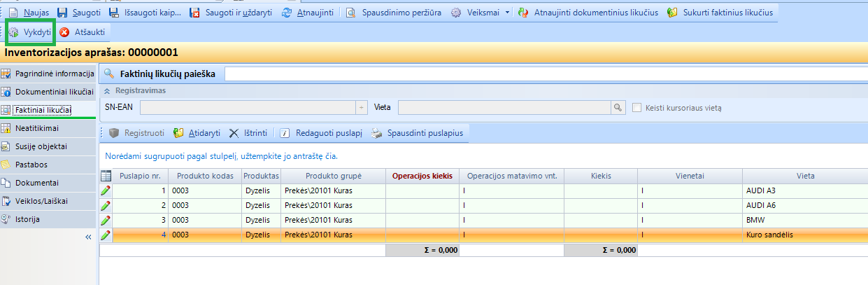The image size is (868, 285).
Task: Click the search magnifier in Vieta field
Action: coord(618,107)
